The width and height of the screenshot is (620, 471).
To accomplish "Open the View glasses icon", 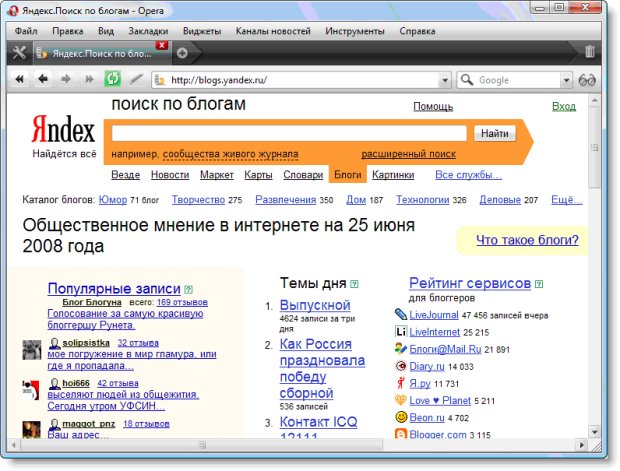I will (587, 80).
